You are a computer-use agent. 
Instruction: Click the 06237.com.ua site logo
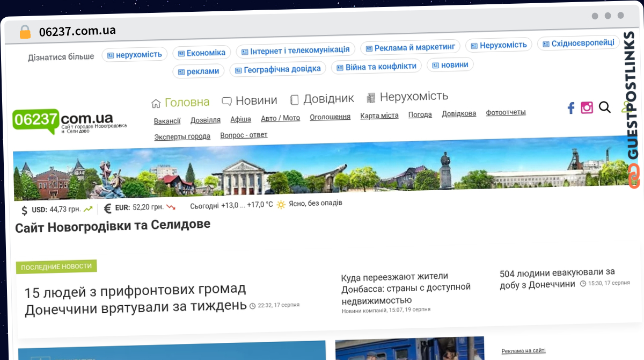(70, 123)
